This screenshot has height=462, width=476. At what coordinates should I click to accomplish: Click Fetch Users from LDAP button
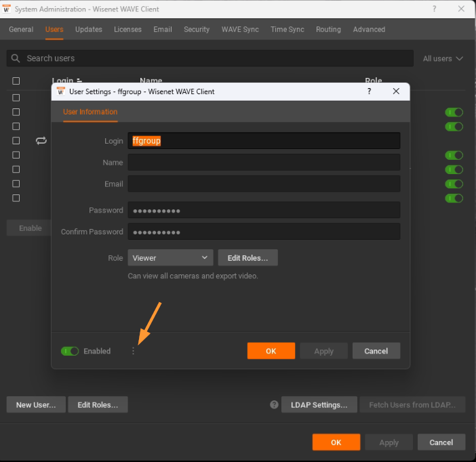[x=412, y=404]
